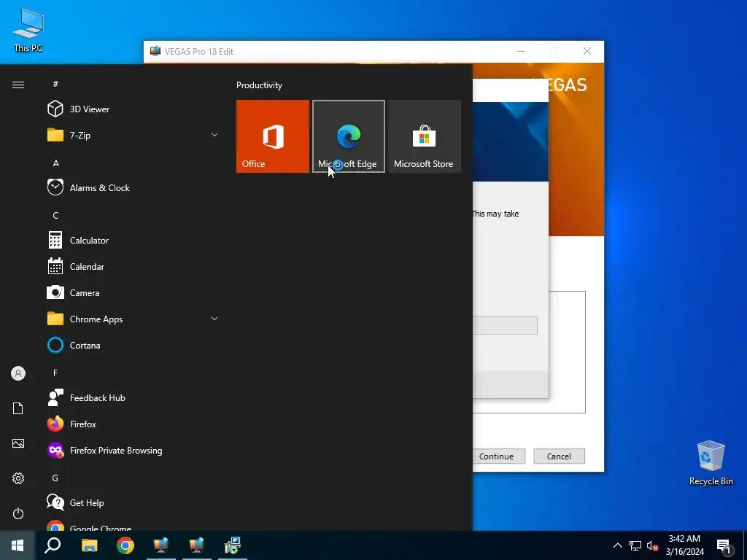Launch Firefox from the app list
Viewport: 747px width, 560px height.
(x=133, y=424)
